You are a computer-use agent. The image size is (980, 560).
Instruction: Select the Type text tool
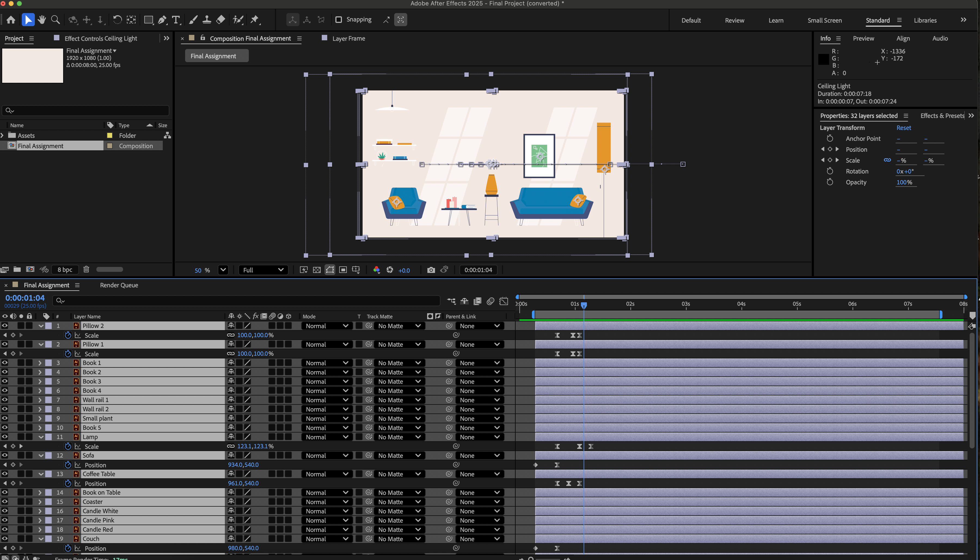[176, 20]
